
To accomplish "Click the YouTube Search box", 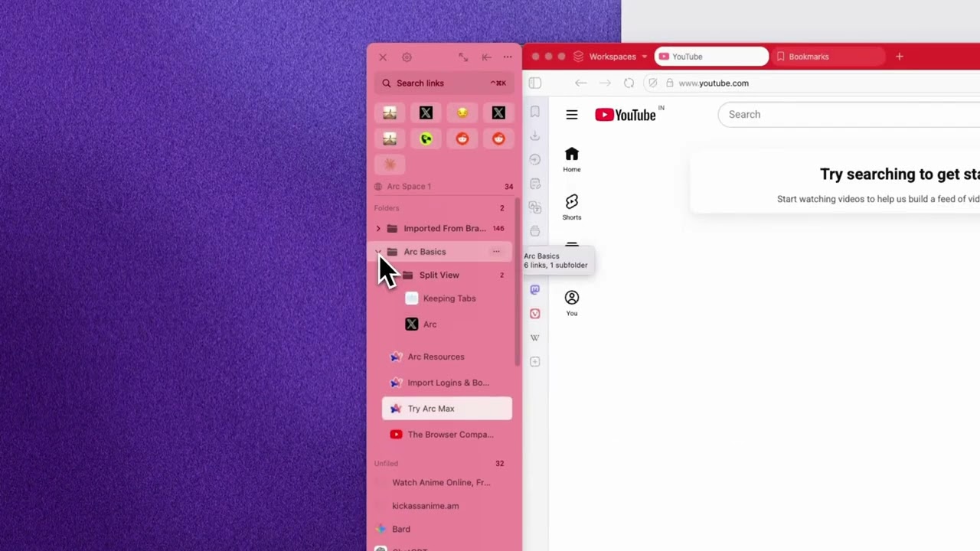I will (848, 115).
